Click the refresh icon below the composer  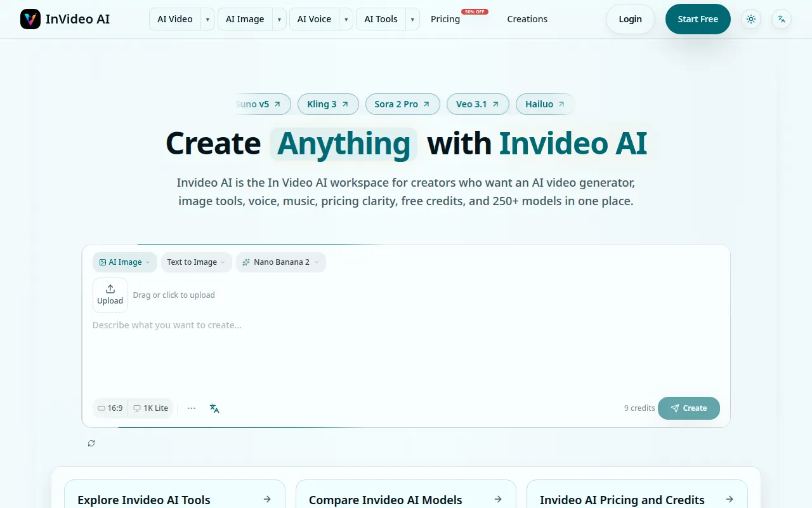tap(91, 443)
